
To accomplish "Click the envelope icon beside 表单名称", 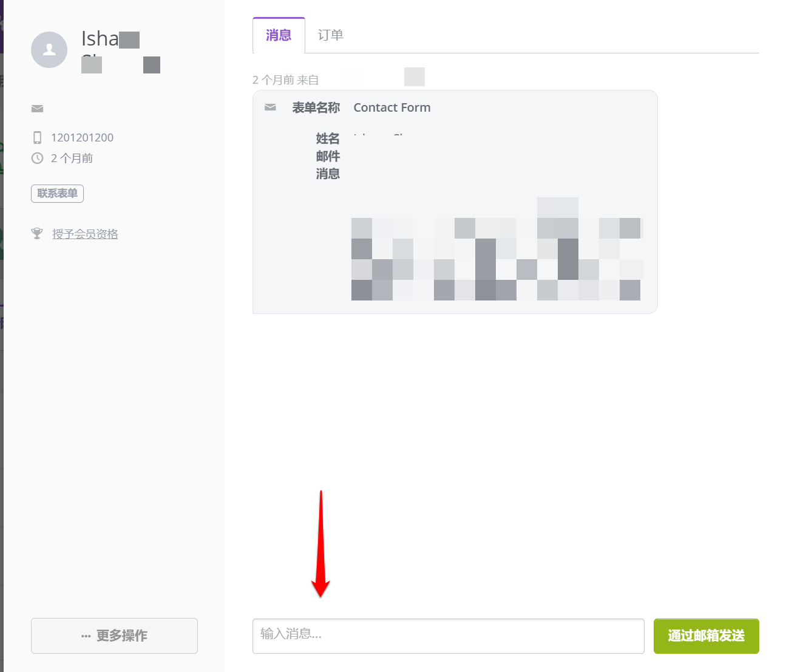I will [271, 107].
